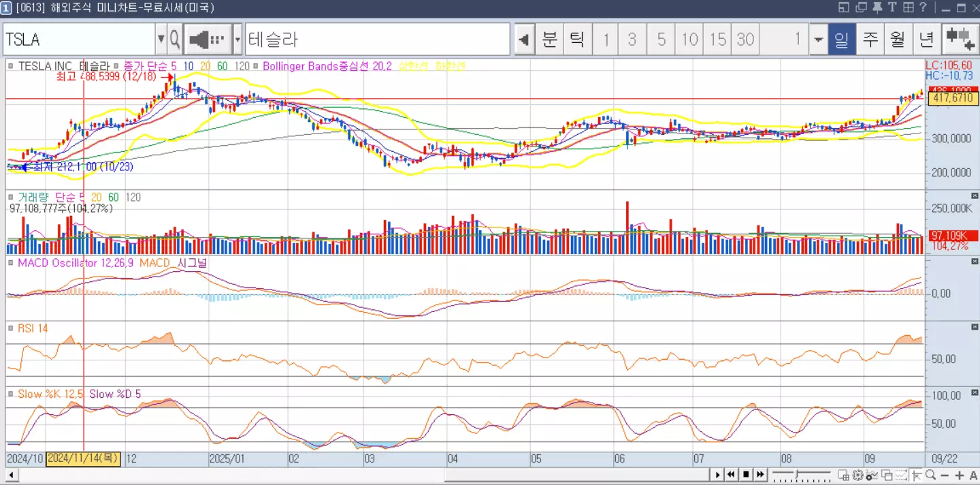Expand the TSLA ticker code dropdown
Screen dimensions: 980x485
(161, 40)
